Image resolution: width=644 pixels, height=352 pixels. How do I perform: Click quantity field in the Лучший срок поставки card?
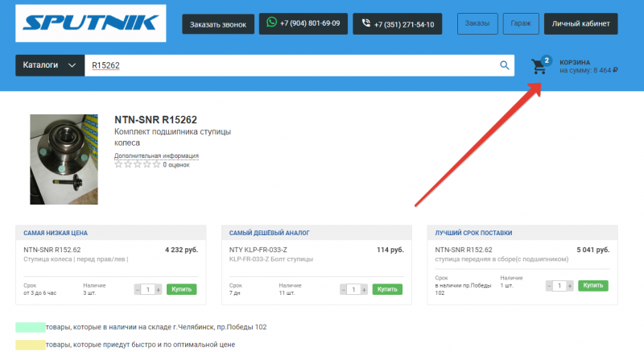559,286
